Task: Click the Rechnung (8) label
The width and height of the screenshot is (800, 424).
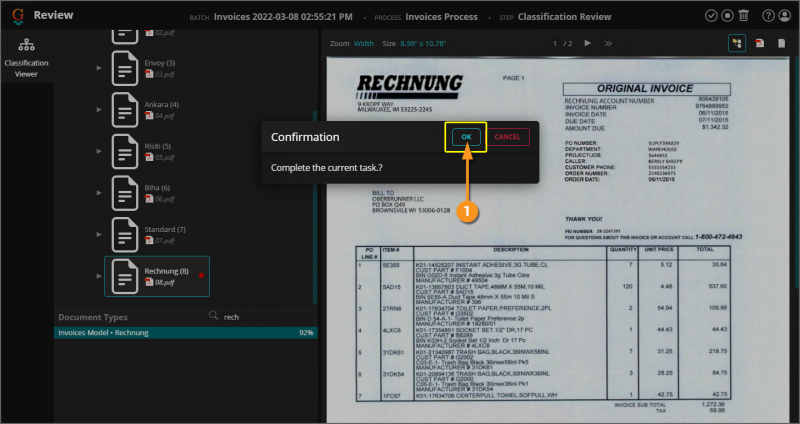Action: tap(166, 271)
